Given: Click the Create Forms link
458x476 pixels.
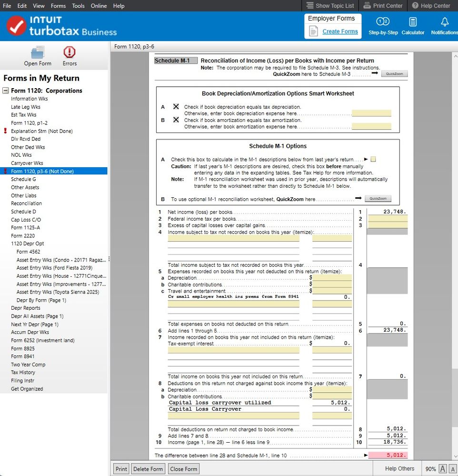Looking at the screenshot, I should 340,31.
